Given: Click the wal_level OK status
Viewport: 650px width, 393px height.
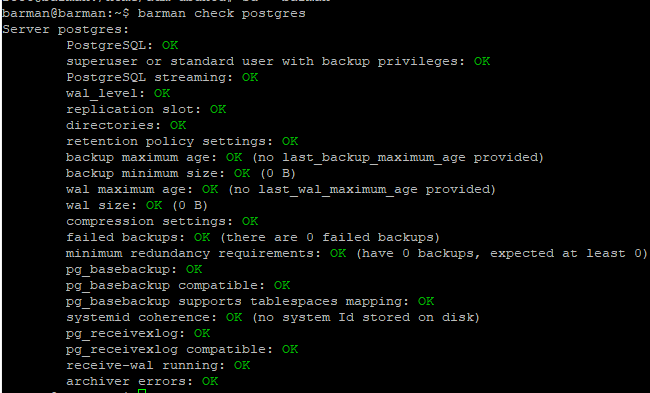Looking at the screenshot, I should pyautogui.click(x=162, y=93).
